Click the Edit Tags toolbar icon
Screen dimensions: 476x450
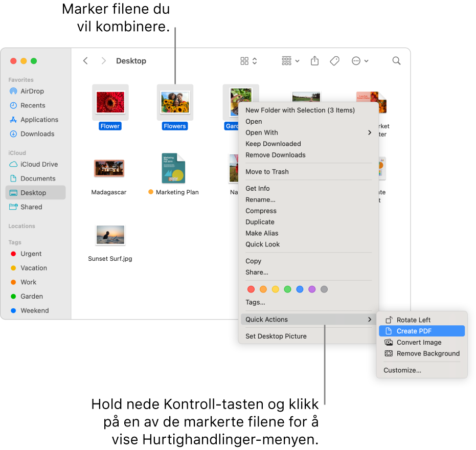(334, 61)
